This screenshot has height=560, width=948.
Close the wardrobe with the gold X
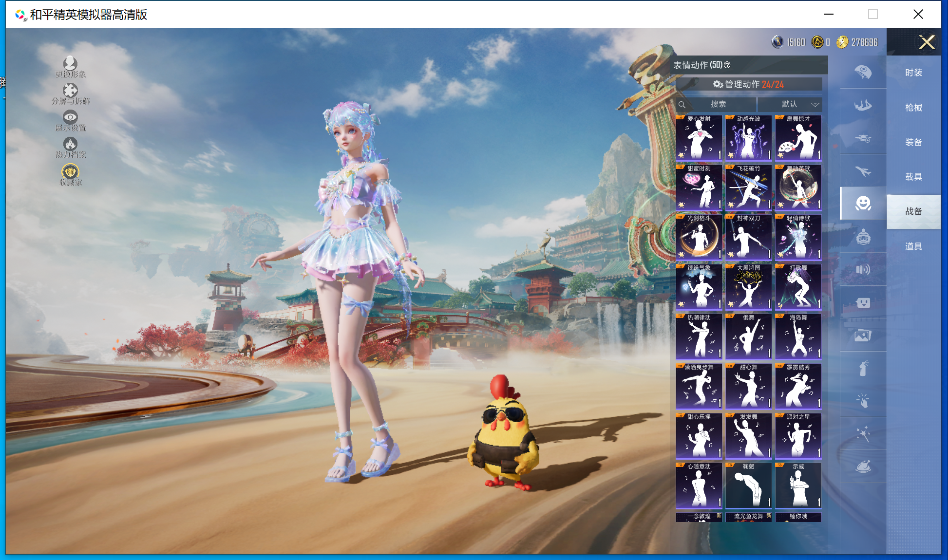[x=927, y=42]
